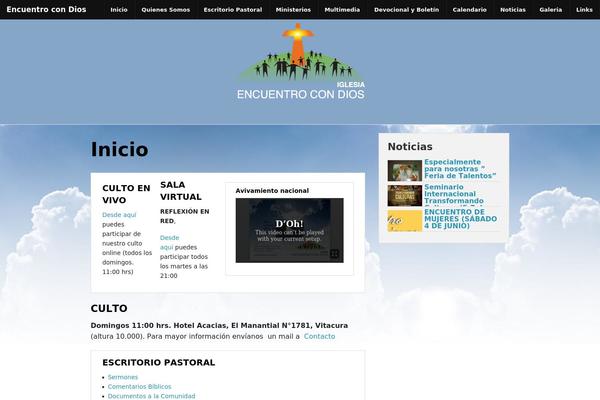
Task: Click the Contacto link
Action: pos(319,336)
